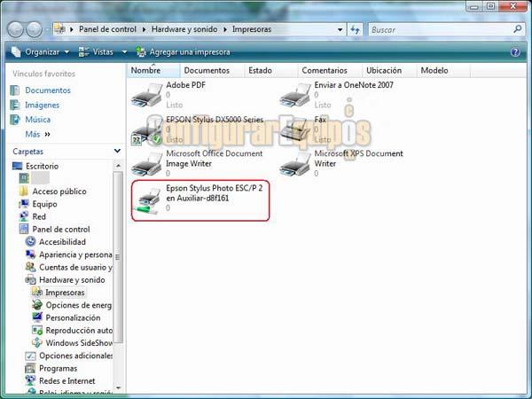Click Agregar una impresora toolbar button
This screenshot has height=399, width=532.
[x=184, y=52]
